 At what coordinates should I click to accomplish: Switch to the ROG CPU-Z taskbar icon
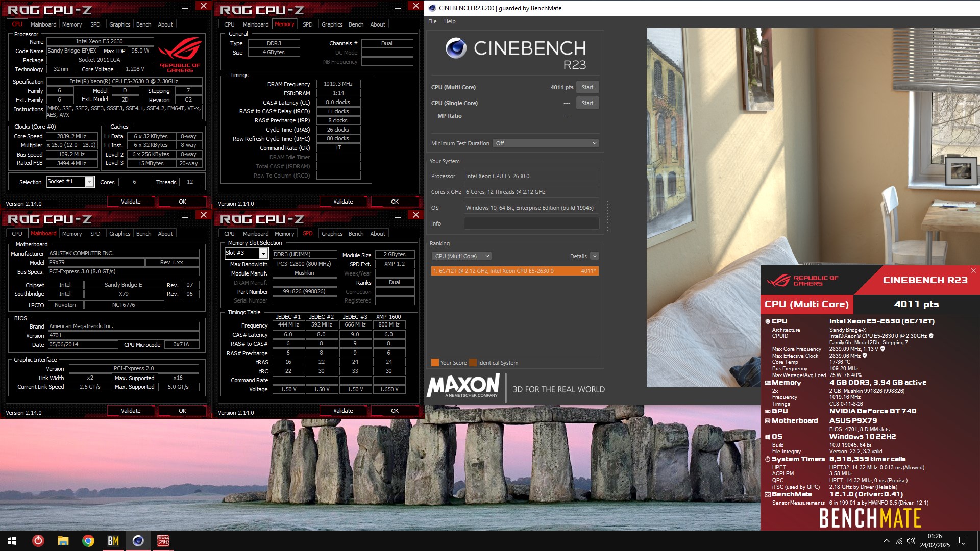(x=163, y=541)
